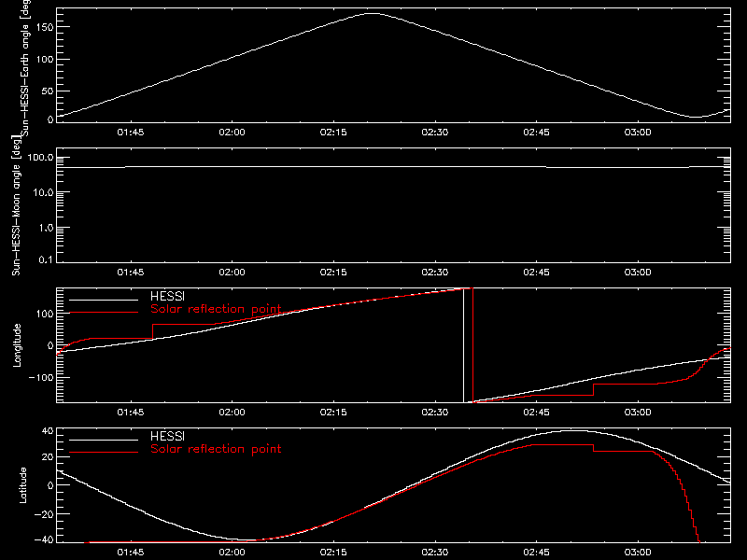
Task: Click 0.1 tick on Moon angle axis
Action: (x=46, y=259)
